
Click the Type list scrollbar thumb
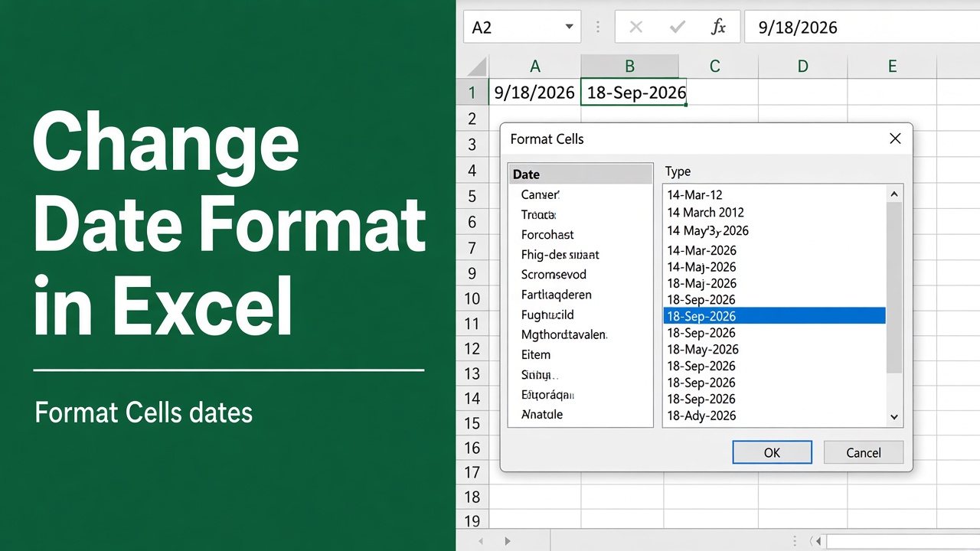894,287
